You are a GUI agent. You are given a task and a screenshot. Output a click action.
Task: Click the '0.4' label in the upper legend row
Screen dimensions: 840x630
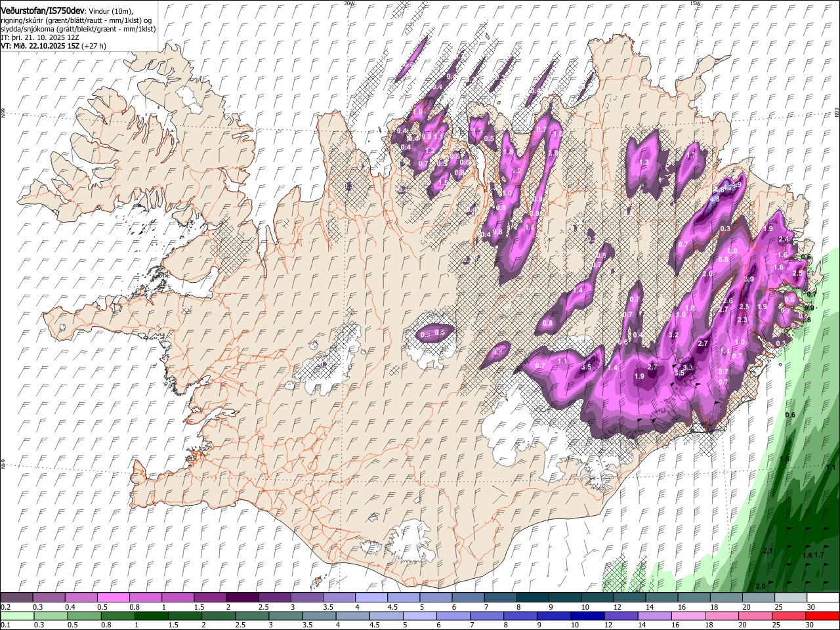pyautogui.click(x=70, y=608)
